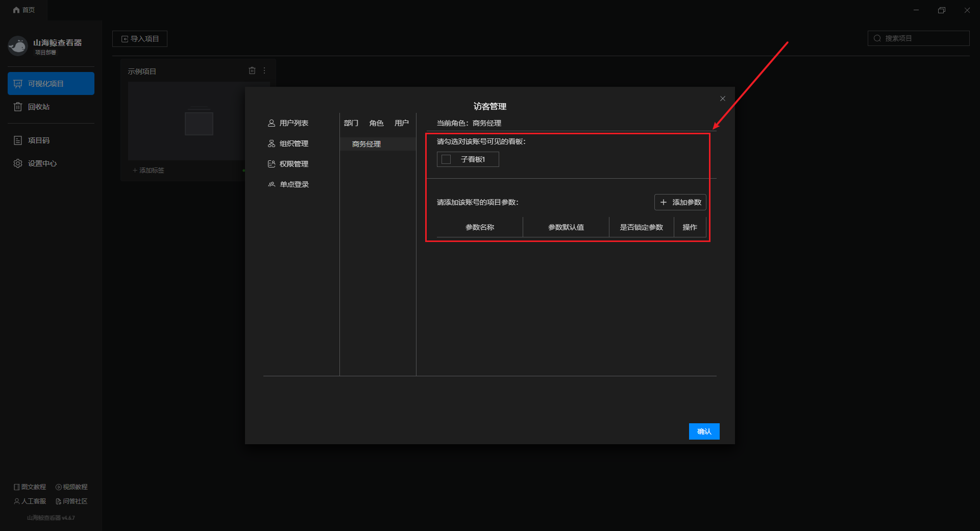980x531 pixels.
Task: Switch to the 用户 tab
Action: click(x=401, y=123)
